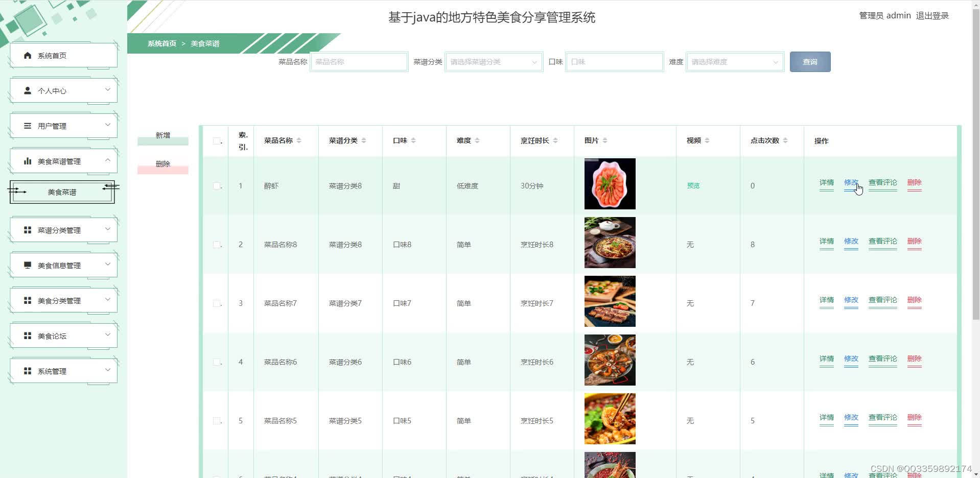Go to 系统首页 breadcrumb link

[x=162, y=43]
